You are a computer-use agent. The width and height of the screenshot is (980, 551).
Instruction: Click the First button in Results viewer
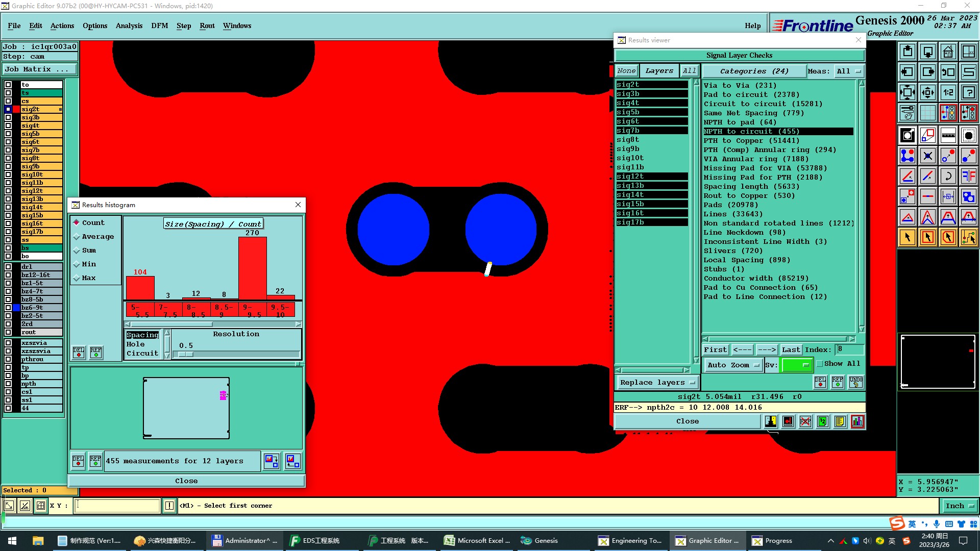point(715,350)
